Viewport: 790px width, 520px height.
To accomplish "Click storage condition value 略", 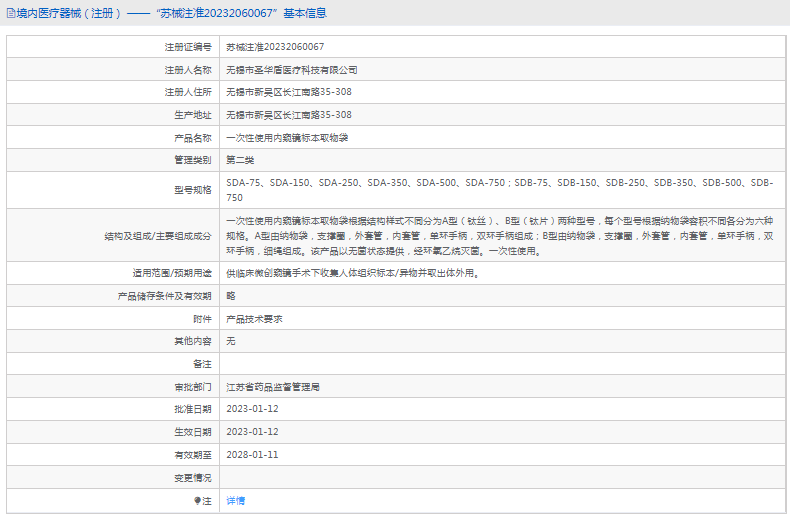I will (231, 296).
